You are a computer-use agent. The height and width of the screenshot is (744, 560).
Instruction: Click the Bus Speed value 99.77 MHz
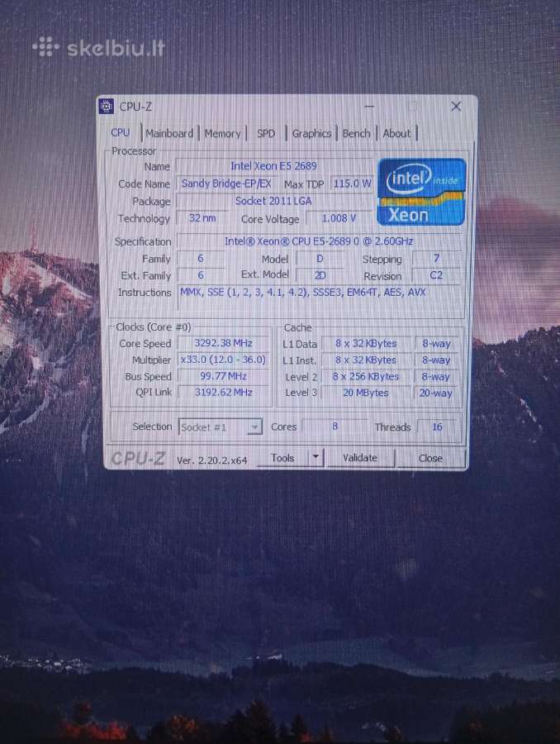point(223,376)
